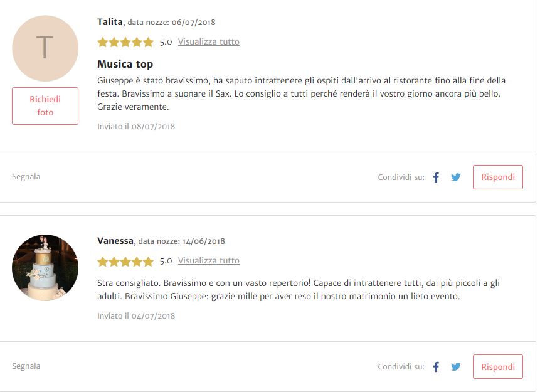
Task: Share Vanessa's review on Facebook
Action: click(x=436, y=367)
